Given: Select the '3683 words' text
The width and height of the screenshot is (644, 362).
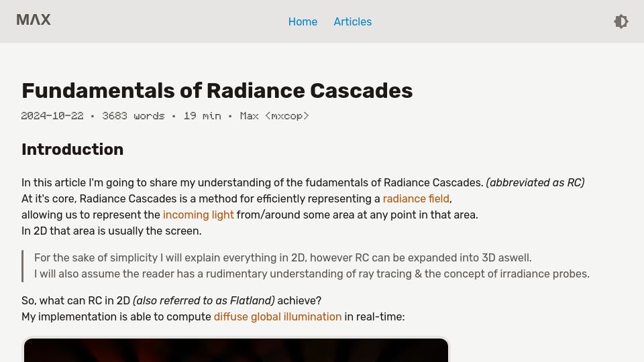Looking at the screenshot, I should [133, 116].
